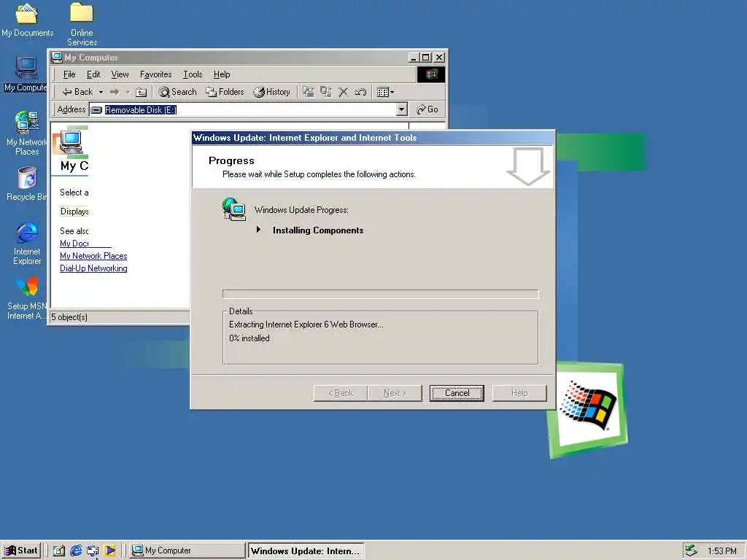
Task: Open the Tools menu in My Computer
Action: 193,74
